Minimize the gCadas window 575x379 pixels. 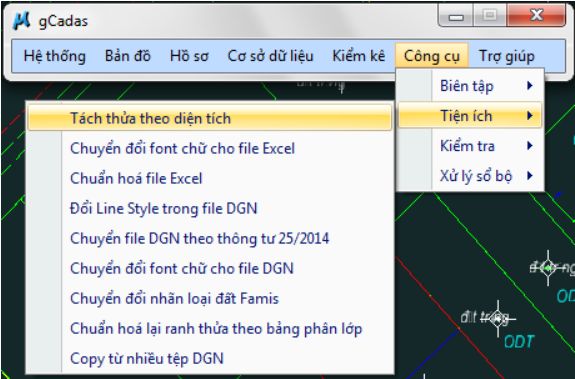(456, 16)
